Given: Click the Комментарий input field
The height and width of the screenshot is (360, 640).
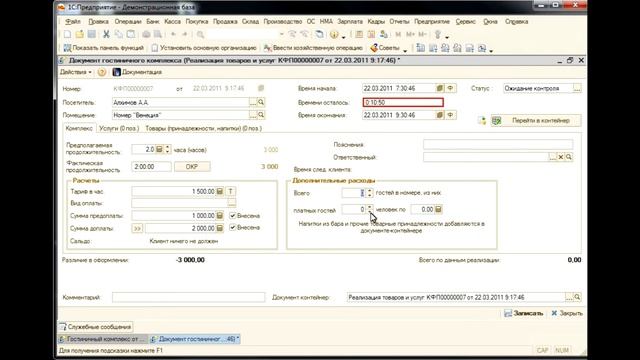Looking at the screenshot, I should tap(189, 297).
